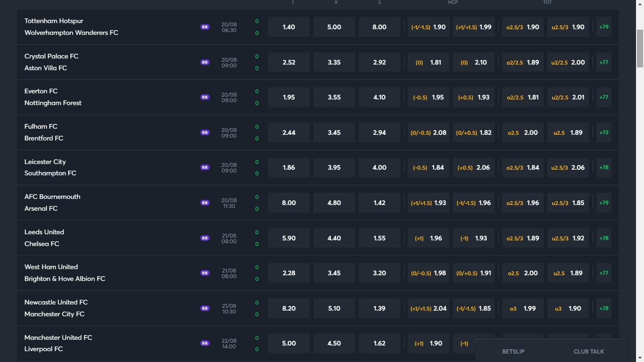
Task: Click the BB icon for Crystal Palace match
Action: 205,62
